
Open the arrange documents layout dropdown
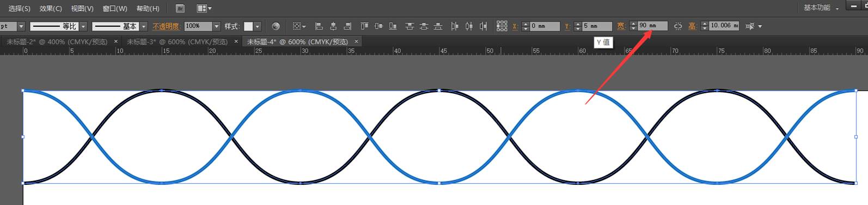coord(204,9)
